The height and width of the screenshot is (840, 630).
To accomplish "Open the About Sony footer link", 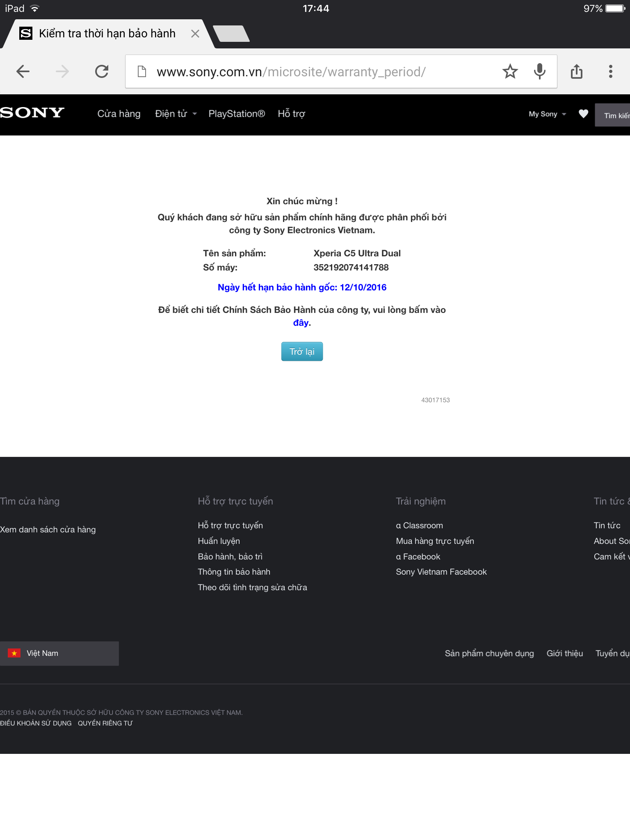I will pyautogui.click(x=612, y=541).
